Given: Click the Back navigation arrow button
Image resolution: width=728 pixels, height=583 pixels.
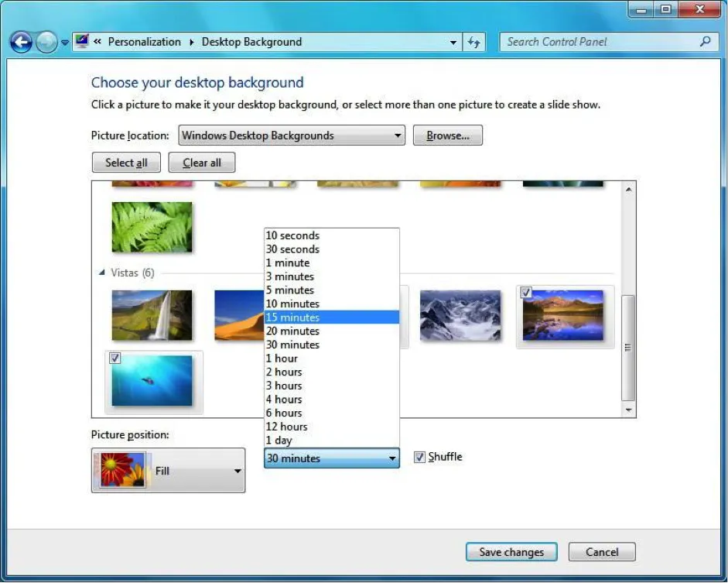Looking at the screenshot, I should (21, 43).
